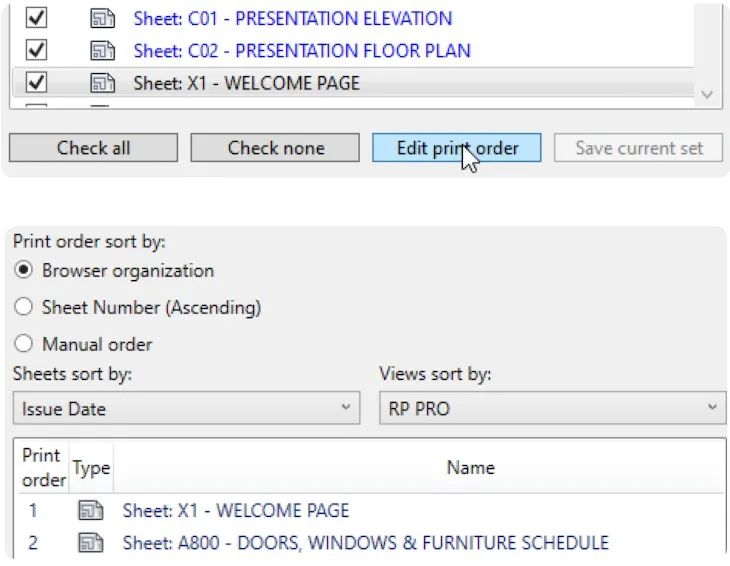Toggle the X1 Welcome Page checkbox
The image size is (730, 566).
click(x=36, y=82)
